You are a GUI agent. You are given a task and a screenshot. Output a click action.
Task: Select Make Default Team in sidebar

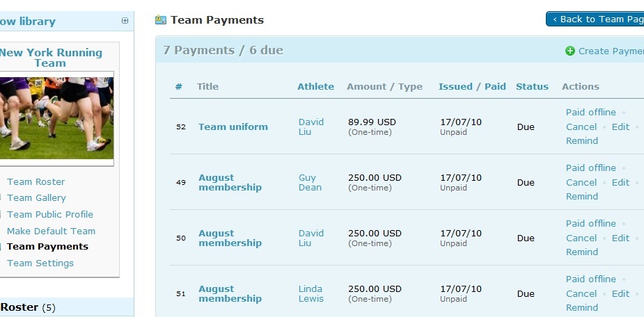(x=51, y=231)
